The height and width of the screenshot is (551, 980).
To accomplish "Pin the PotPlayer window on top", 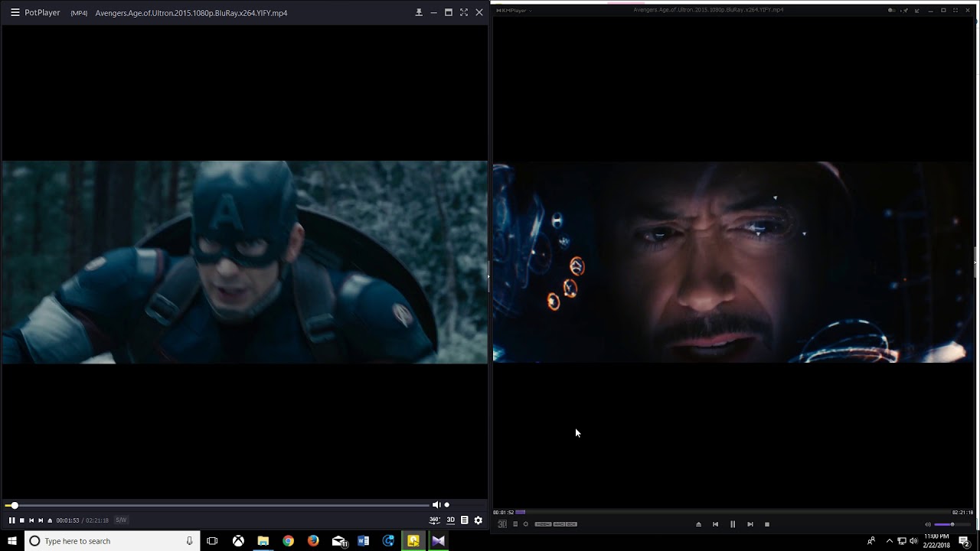I will tap(419, 12).
